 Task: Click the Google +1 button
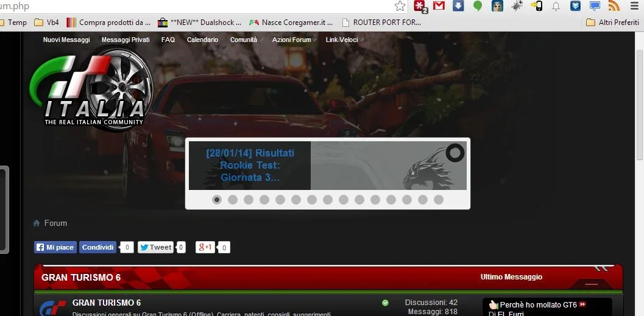(205, 247)
